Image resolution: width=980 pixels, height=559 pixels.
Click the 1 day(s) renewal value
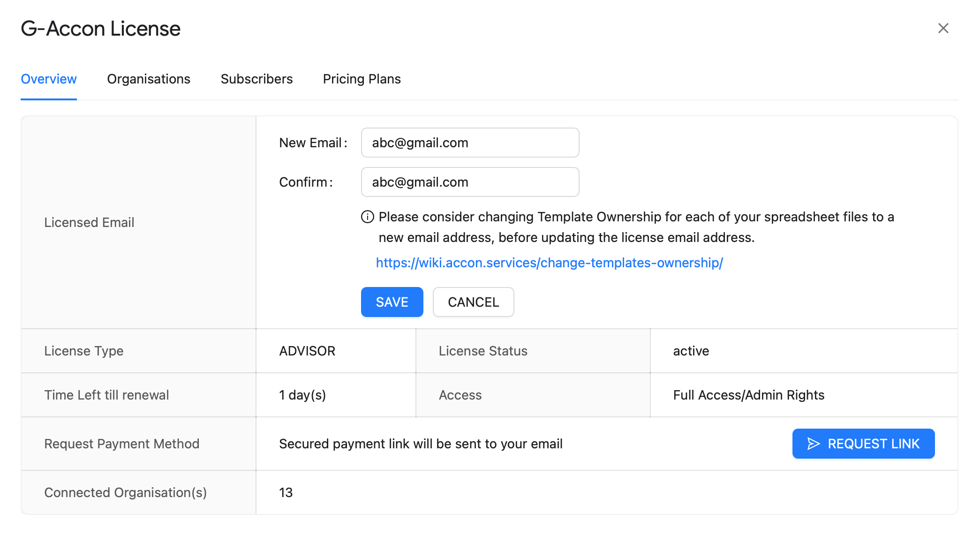(x=302, y=395)
